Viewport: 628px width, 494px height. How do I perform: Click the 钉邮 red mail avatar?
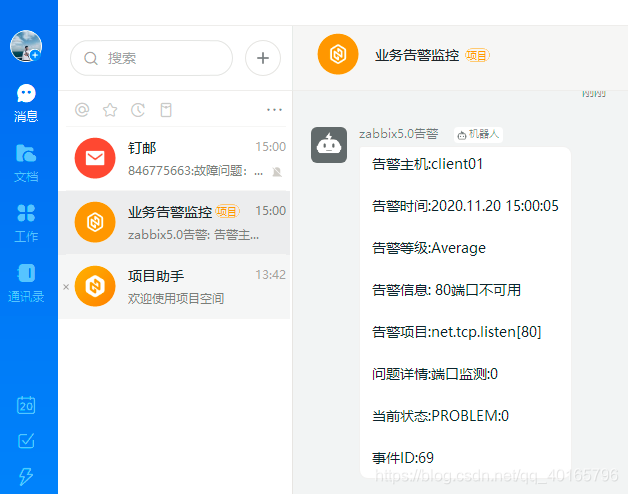point(95,158)
